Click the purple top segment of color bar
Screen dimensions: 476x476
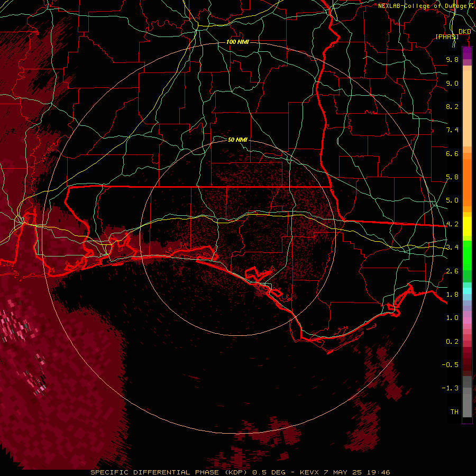pyautogui.click(x=467, y=53)
